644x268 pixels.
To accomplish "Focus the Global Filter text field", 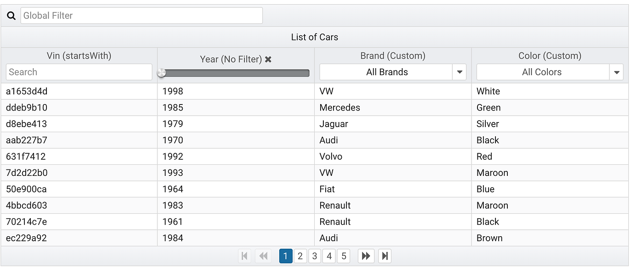I will (141, 16).
